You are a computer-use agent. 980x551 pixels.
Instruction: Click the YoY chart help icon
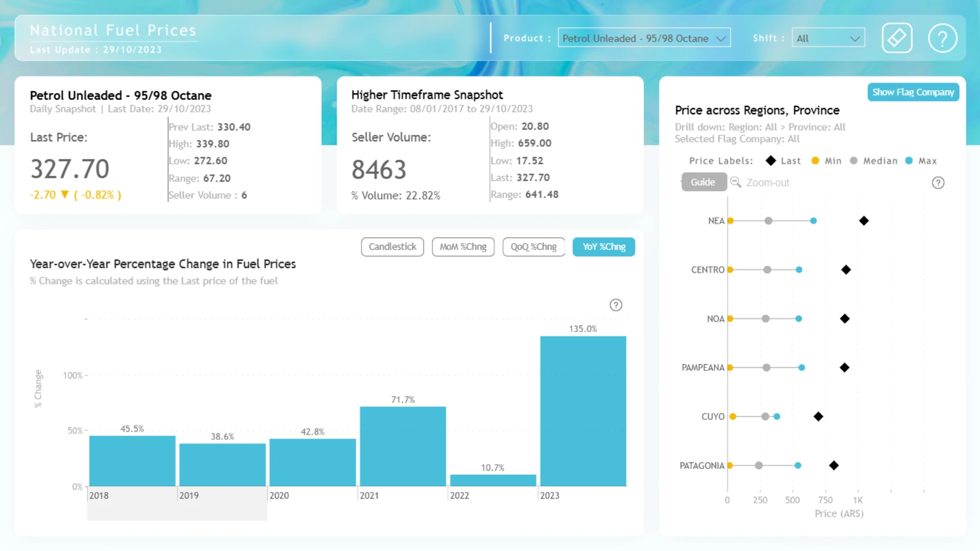coord(616,305)
